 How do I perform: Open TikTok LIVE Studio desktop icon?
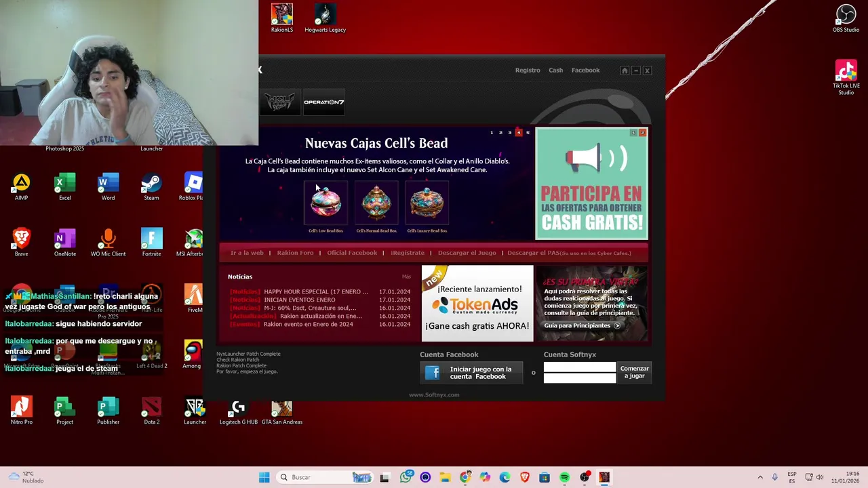[846, 77]
